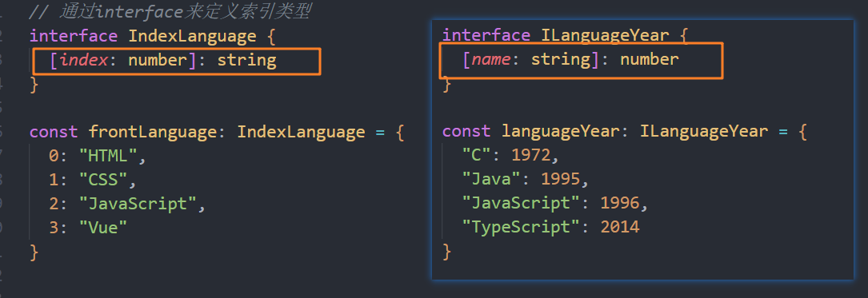This screenshot has width=868, height=298.
Task: Click the "[index: number]: string" signature line
Action: pos(163,60)
